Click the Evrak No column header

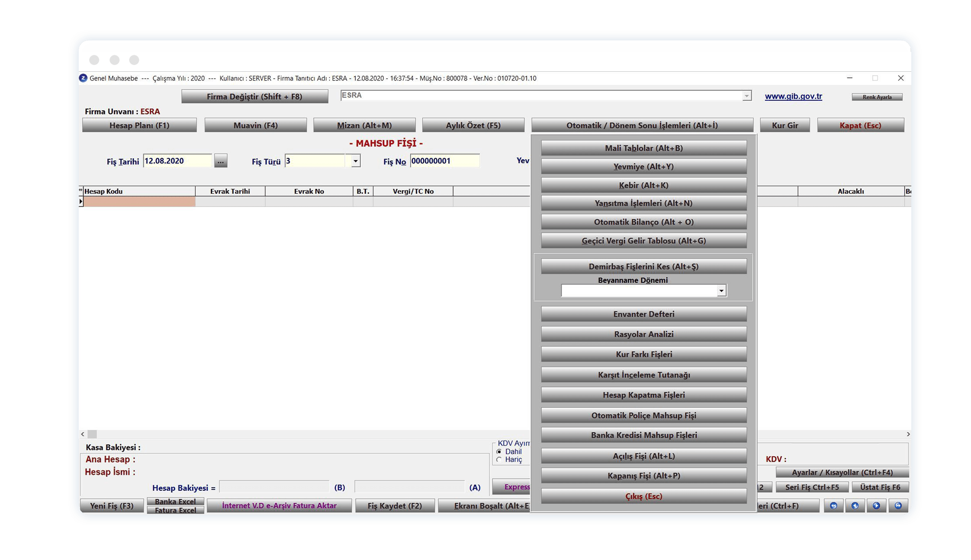click(x=309, y=191)
